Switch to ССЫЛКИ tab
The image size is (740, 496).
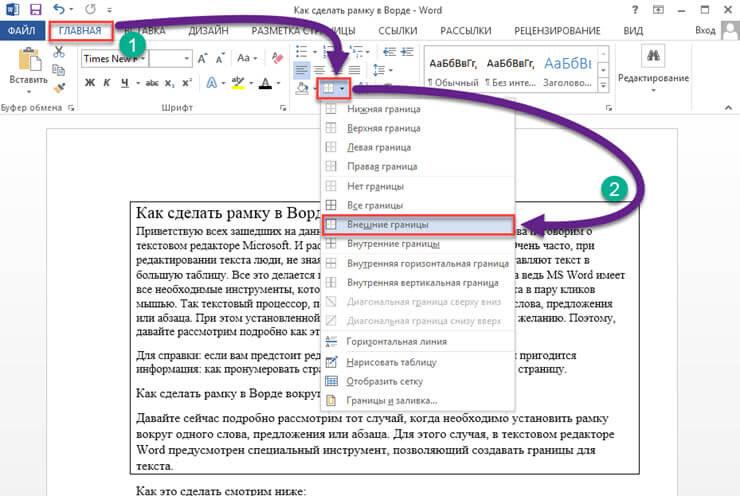[x=398, y=31]
